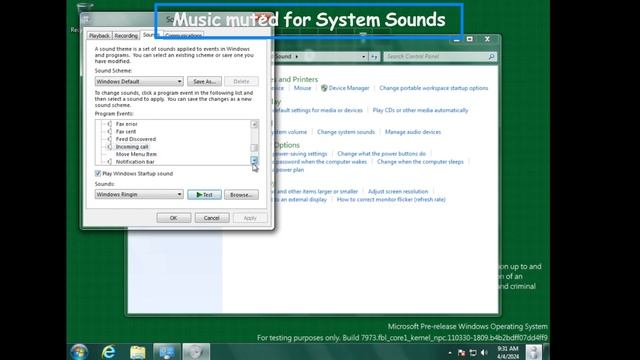Click the Fax sent speaker icon
This screenshot has height=360, width=640.
(x=109, y=131)
